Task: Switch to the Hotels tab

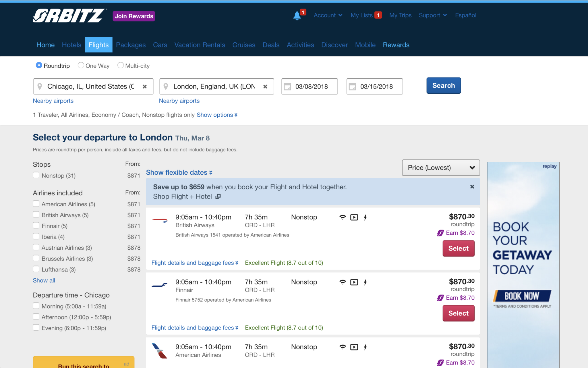Action: pos(71,45)
